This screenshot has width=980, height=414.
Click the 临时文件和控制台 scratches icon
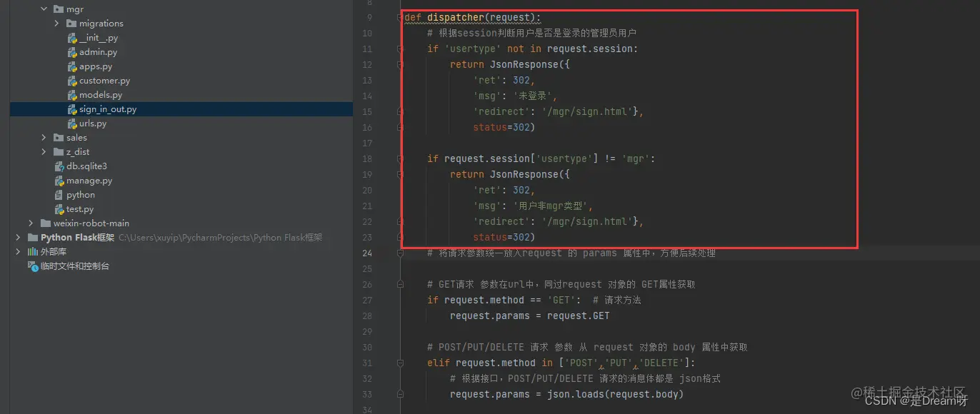(33, 266)
